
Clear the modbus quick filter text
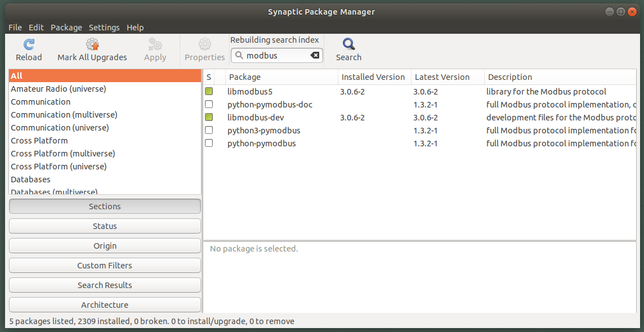tap(315, 55)
